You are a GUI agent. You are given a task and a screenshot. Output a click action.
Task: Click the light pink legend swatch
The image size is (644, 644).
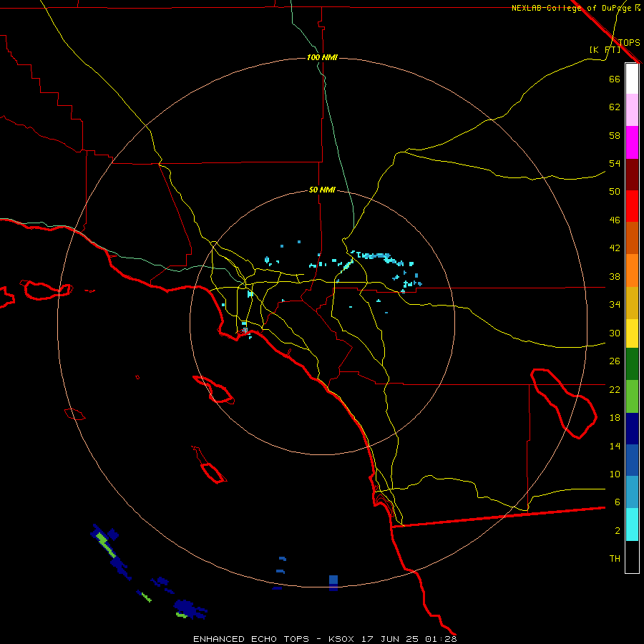632,110
